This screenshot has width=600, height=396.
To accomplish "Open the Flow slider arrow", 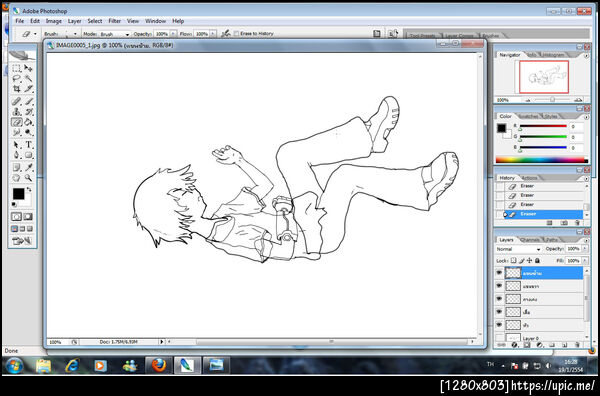I will pyautogui.click(x=213, y=34).
